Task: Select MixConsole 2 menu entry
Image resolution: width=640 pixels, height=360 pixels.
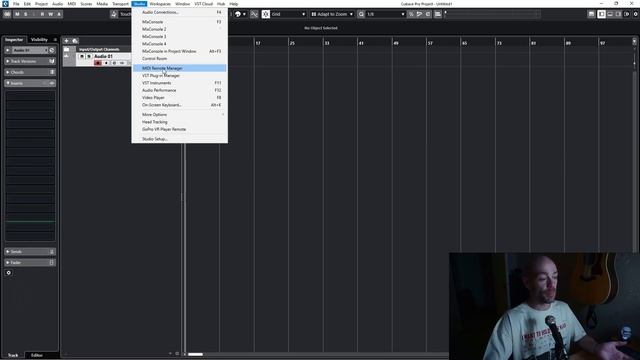Action: [180, 29]
